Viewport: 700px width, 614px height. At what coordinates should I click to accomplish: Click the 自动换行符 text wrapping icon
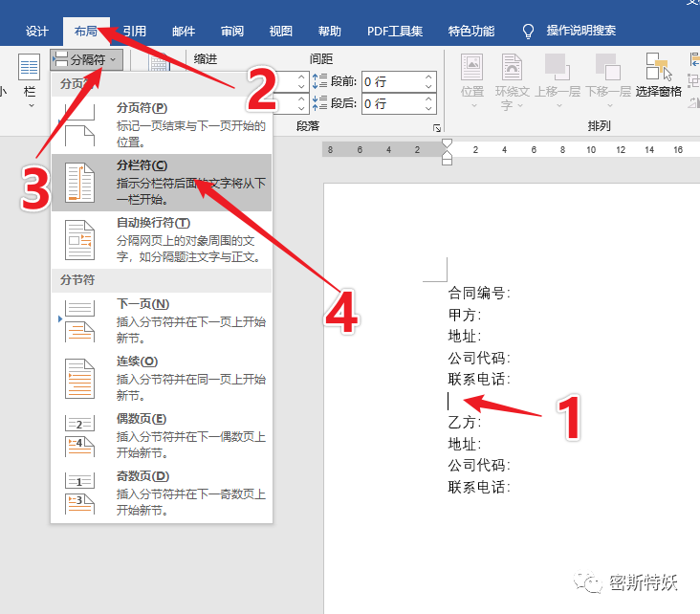click(79, 239)
